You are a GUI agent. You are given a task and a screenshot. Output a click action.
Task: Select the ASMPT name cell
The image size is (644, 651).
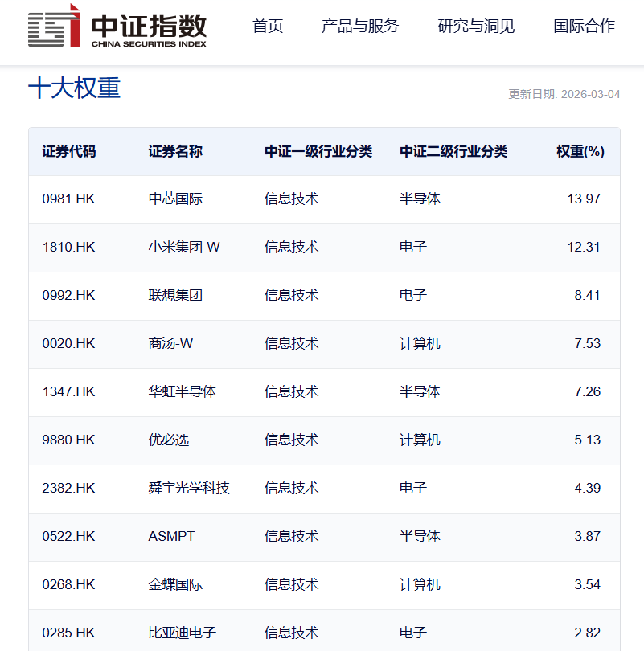click(x=171, y=536)
